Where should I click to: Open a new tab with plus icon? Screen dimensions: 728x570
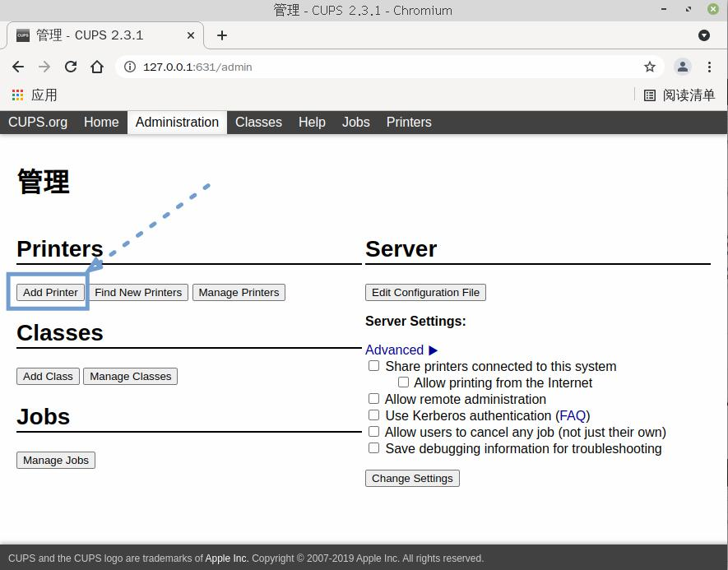coord(222,35)
